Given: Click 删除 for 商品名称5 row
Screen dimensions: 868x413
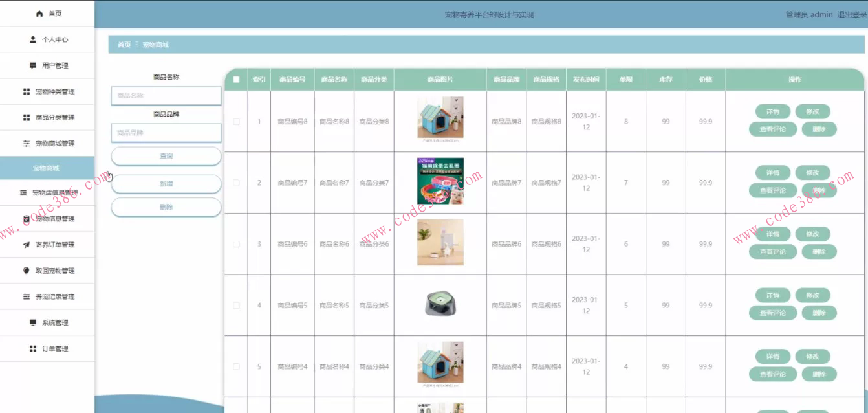Looking at the screenshot, I should click(819, 313).
